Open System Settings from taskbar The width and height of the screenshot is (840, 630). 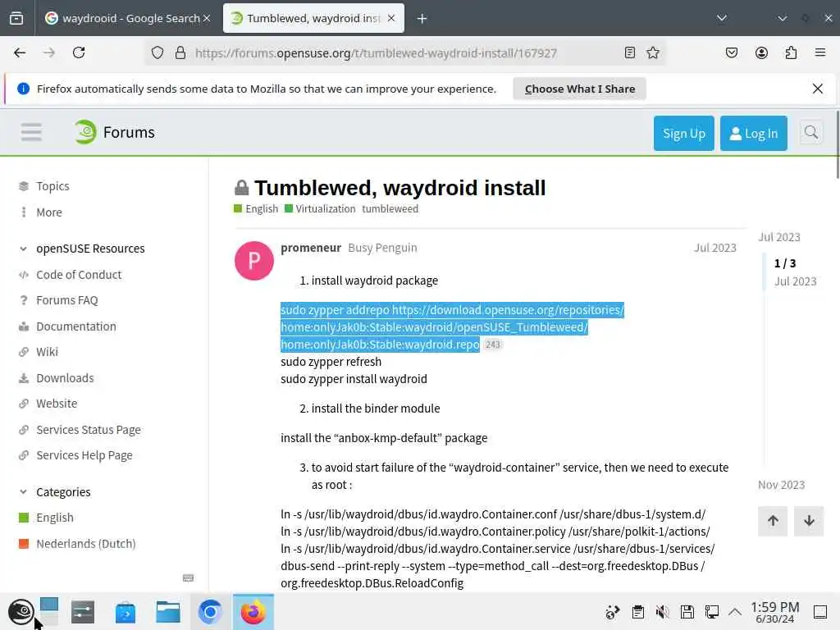[x=83, y=612]
